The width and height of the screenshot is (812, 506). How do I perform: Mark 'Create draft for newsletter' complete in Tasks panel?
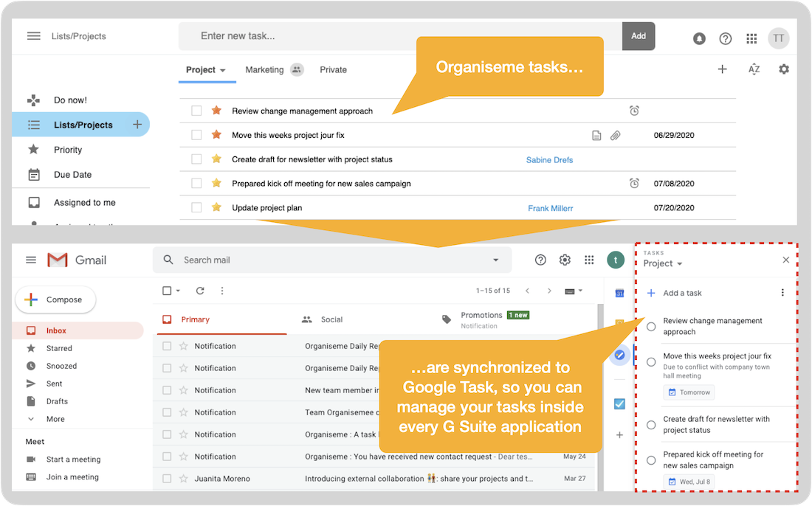pos(650,424)
